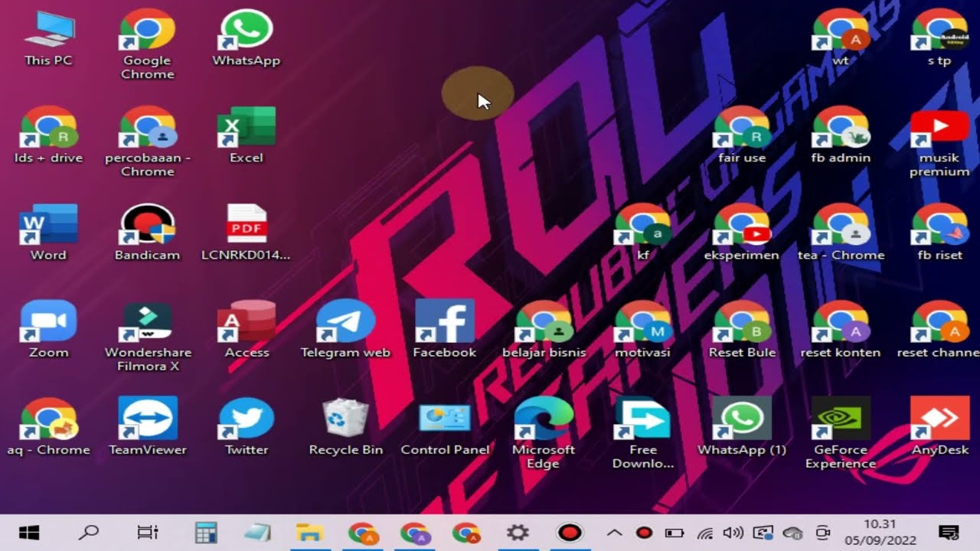Open File Explorer from the taskbar

pos(309,533)
